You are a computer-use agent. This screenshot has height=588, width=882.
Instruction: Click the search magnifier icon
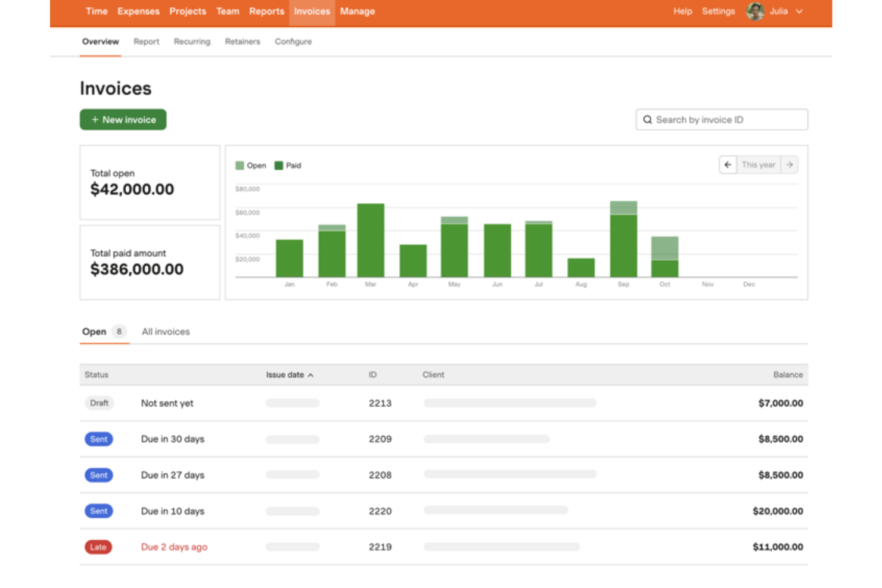[x=648, y=119]
